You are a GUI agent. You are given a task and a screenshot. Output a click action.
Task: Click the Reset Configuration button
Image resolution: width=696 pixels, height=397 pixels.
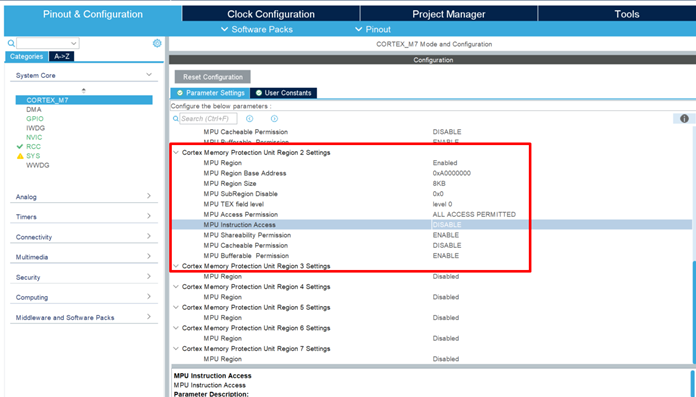click(213, 77)
